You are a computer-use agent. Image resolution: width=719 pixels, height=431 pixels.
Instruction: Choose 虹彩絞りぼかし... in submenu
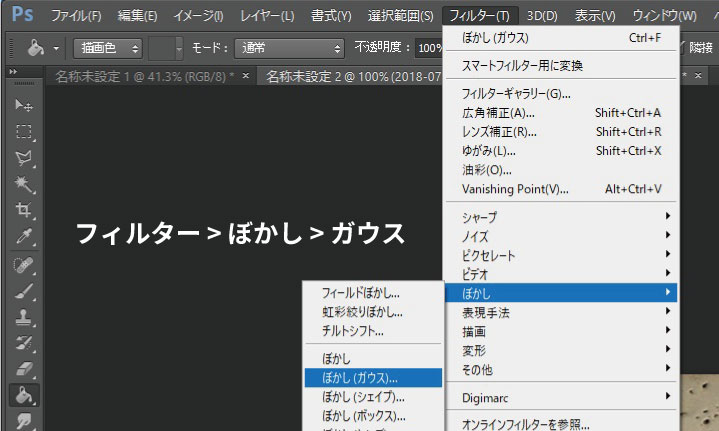click(x=373, y=312)
